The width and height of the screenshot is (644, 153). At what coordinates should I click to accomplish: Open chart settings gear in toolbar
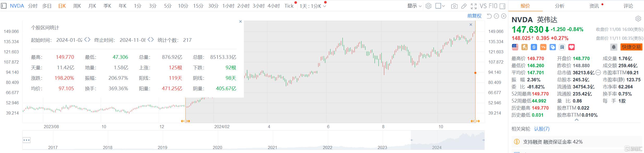tap(428, 6)
